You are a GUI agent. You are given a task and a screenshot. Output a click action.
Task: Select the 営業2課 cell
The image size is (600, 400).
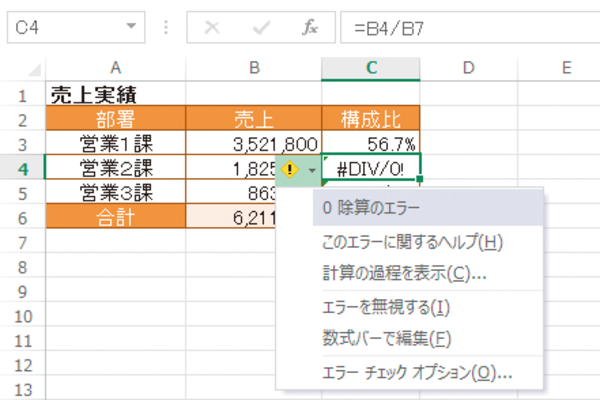point(116,168)
